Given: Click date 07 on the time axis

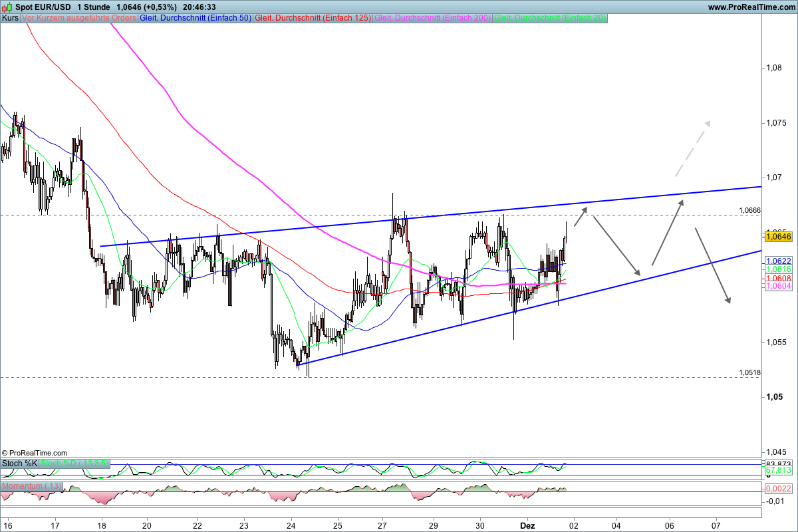Looking at the screenshot, I should tap(716, 525).
